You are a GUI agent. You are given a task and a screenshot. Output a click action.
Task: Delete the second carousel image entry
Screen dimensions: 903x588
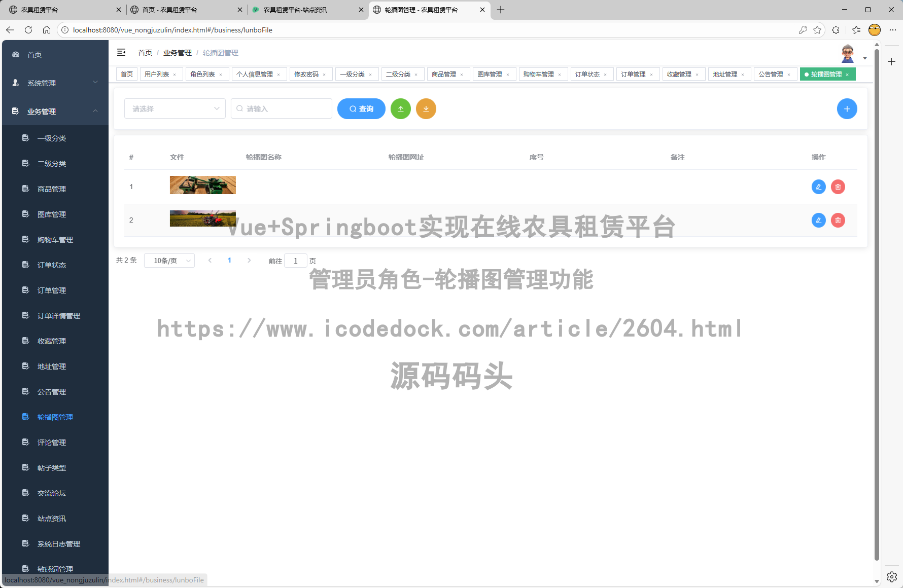coord(838,220)
